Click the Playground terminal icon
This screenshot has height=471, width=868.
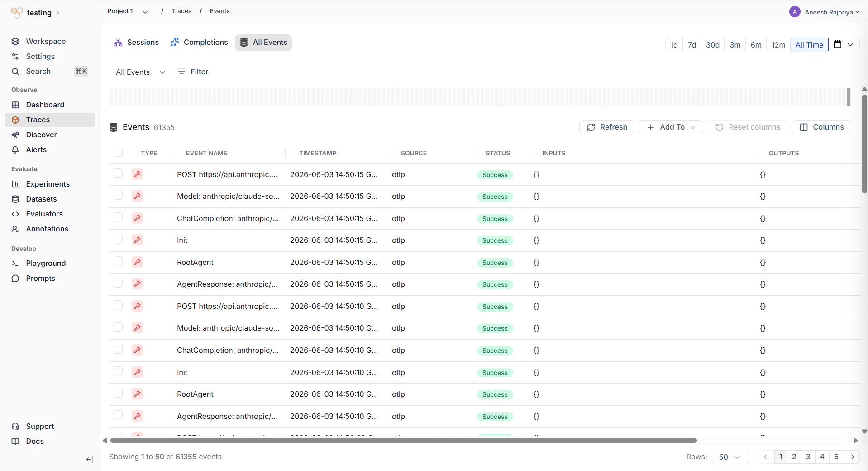pyautogui.click(x=15, y=264)
